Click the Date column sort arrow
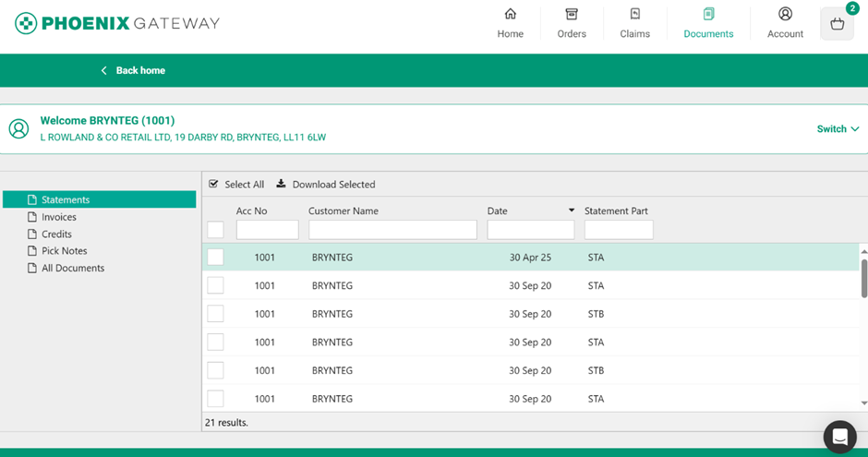 tap(572, 211)
